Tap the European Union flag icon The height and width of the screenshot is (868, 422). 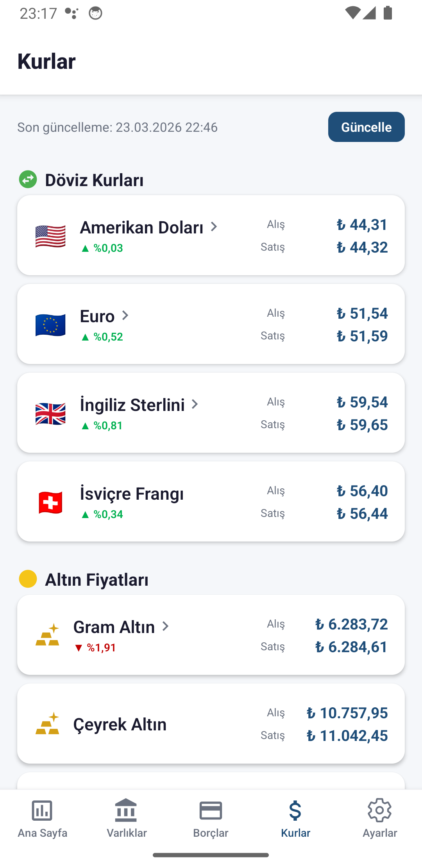(50, 325)
